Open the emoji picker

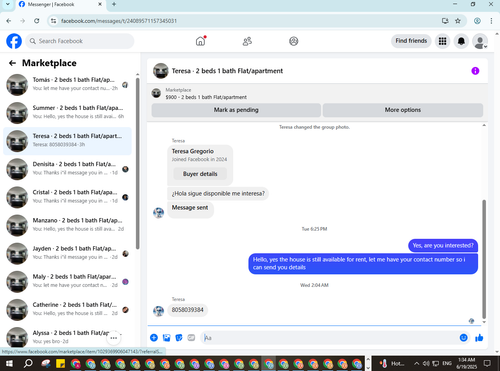(x=463, y=338)
